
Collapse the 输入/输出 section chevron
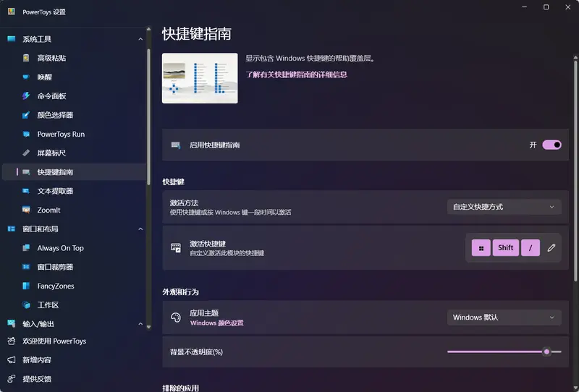(140, 324)
